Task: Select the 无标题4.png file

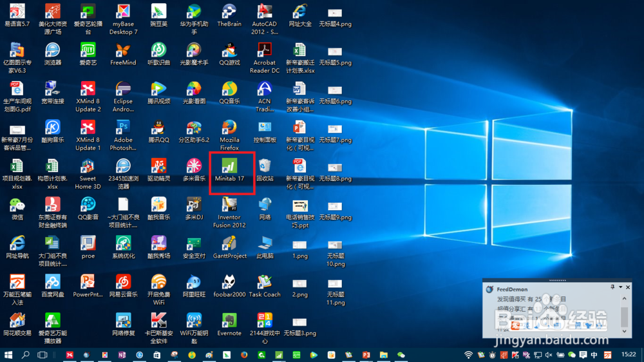Action: (335, 17)
